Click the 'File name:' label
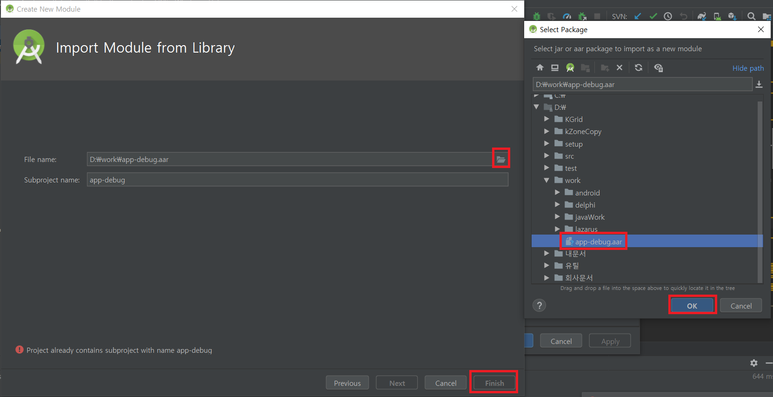This screenshot has width=773, height=397. point(40,159)
